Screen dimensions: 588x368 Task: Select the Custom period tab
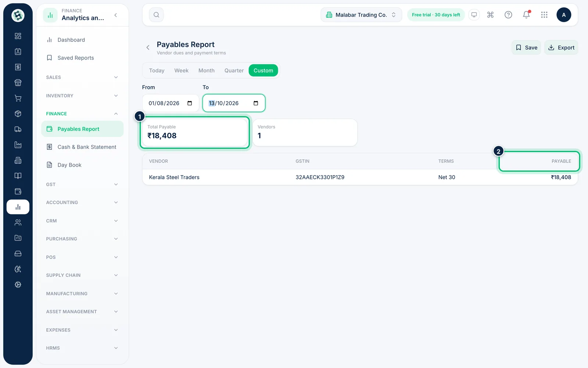pos(263,70)
